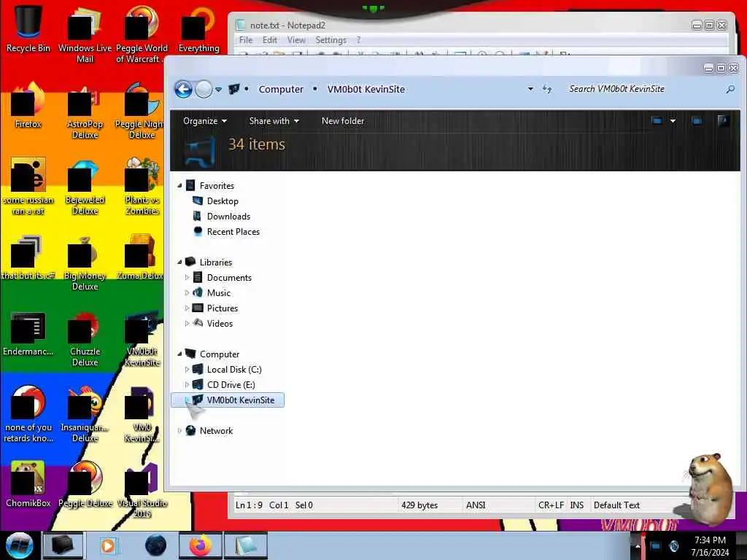Open VM0b0t KevinSite desktop shortcut
The image size is (747, 560).
pyautogui.click(x=142, y=339)
